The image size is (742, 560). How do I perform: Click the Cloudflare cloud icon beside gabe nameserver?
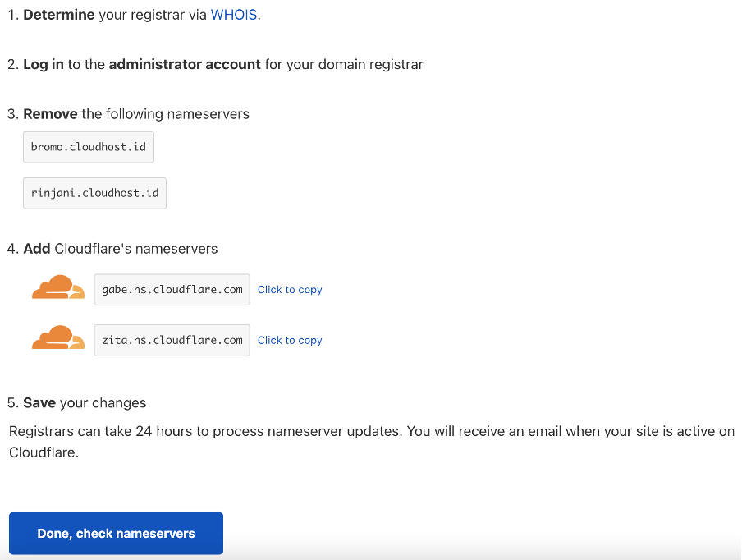(x=57, y=287)
